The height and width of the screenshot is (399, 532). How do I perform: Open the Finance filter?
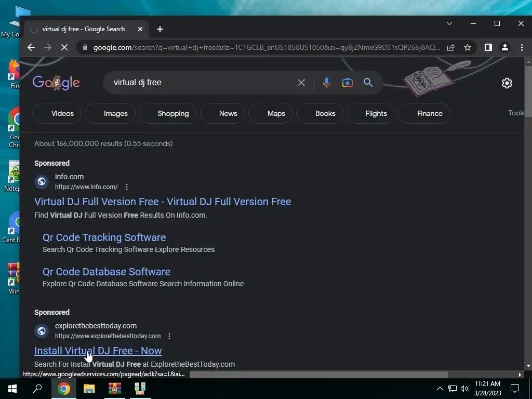(x=424, y=113)
